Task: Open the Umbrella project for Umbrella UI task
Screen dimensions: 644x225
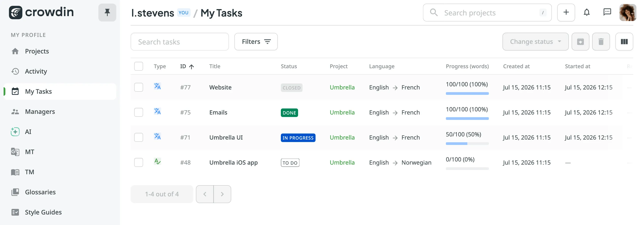Action: point(342,137)
